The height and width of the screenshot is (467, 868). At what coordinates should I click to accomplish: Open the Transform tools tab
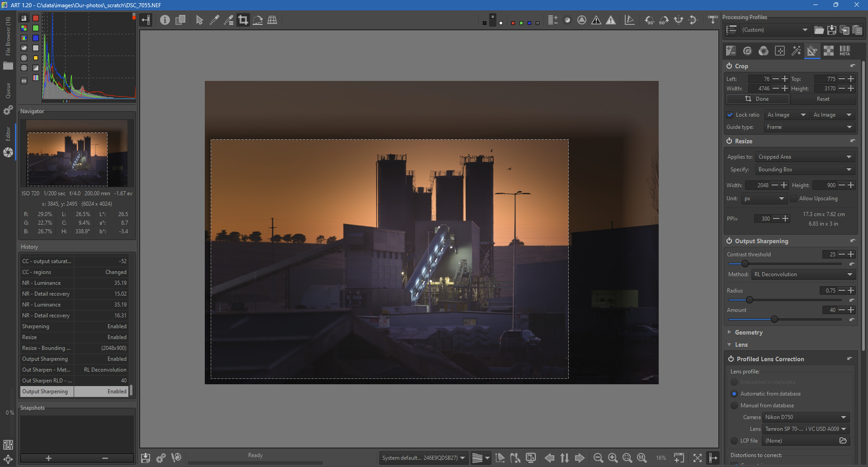coord(812,51)
